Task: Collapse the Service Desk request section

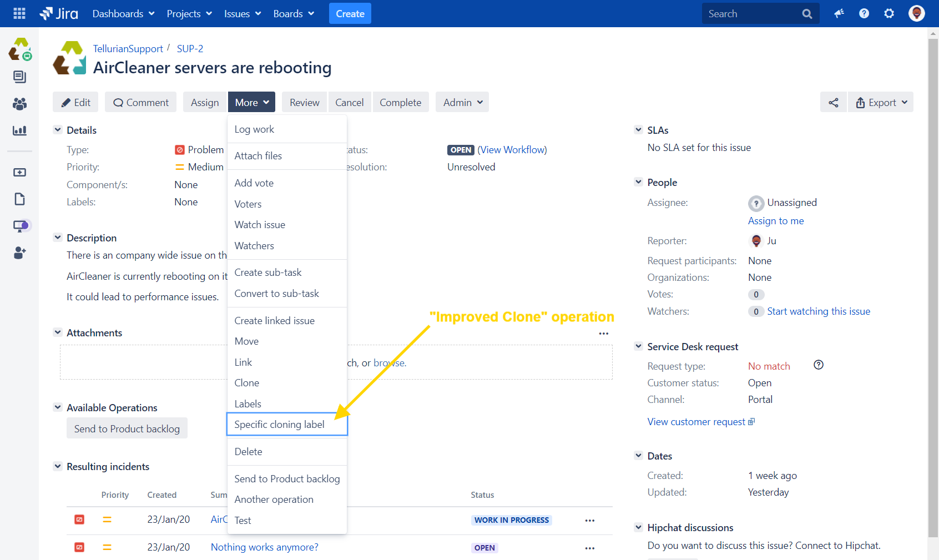Action: pos(638,346)
